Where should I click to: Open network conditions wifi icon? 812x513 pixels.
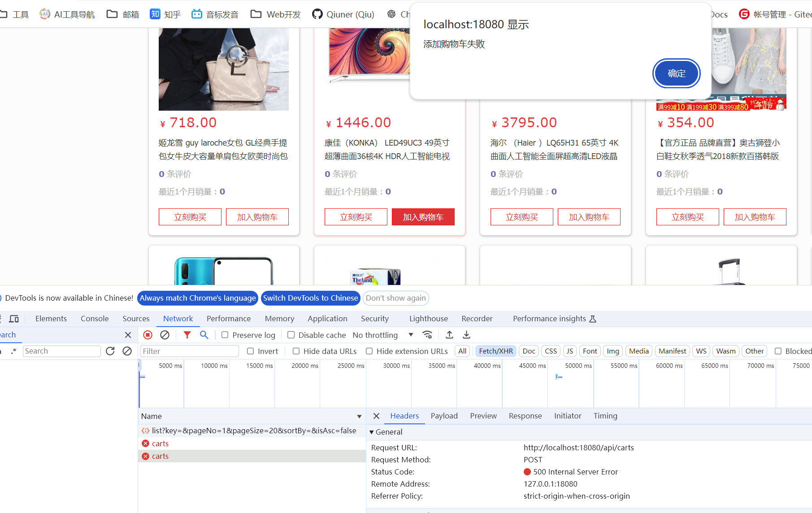click(427, 335)
